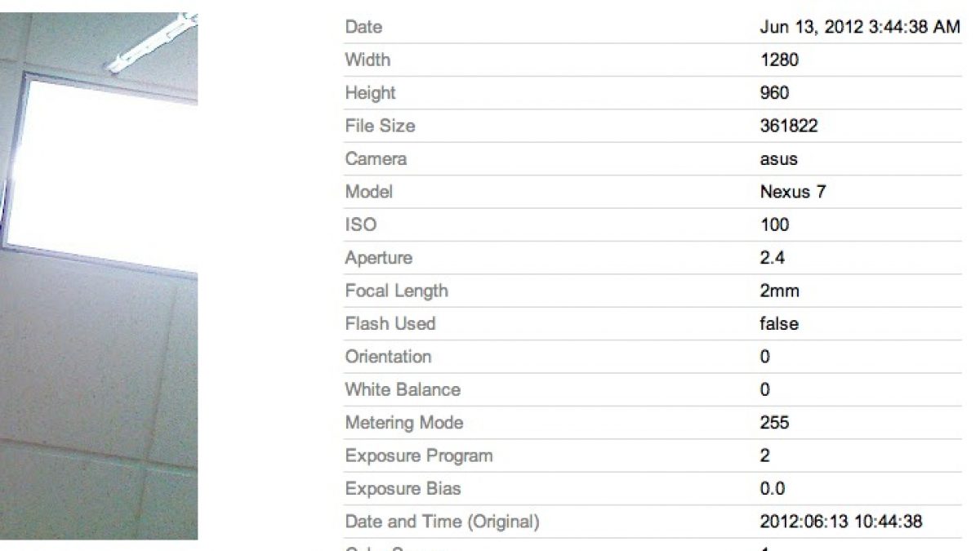980x551 pixels.
Task: Click the Date and Time (Original) label
Action: click(x=442, y=522)
